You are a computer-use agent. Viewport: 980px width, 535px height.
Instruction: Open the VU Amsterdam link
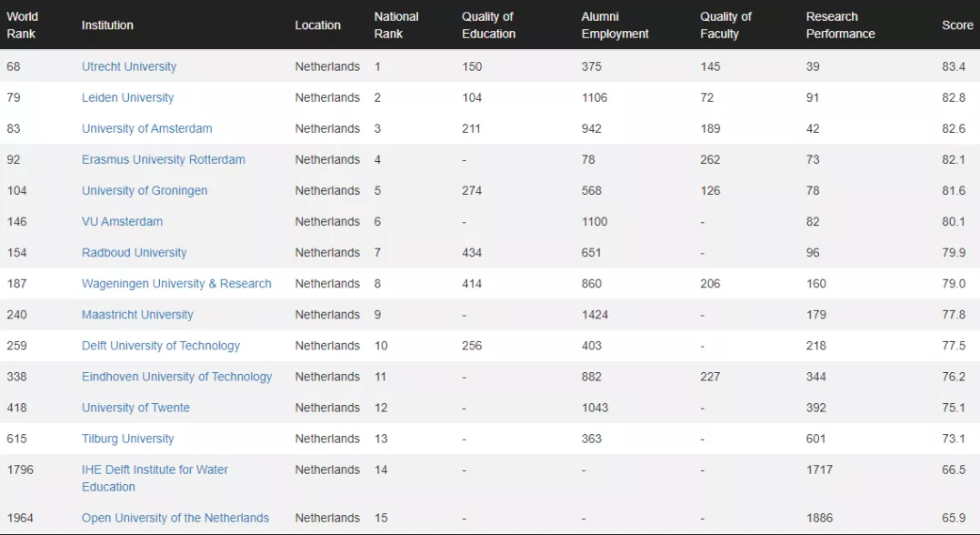point(122,221)
